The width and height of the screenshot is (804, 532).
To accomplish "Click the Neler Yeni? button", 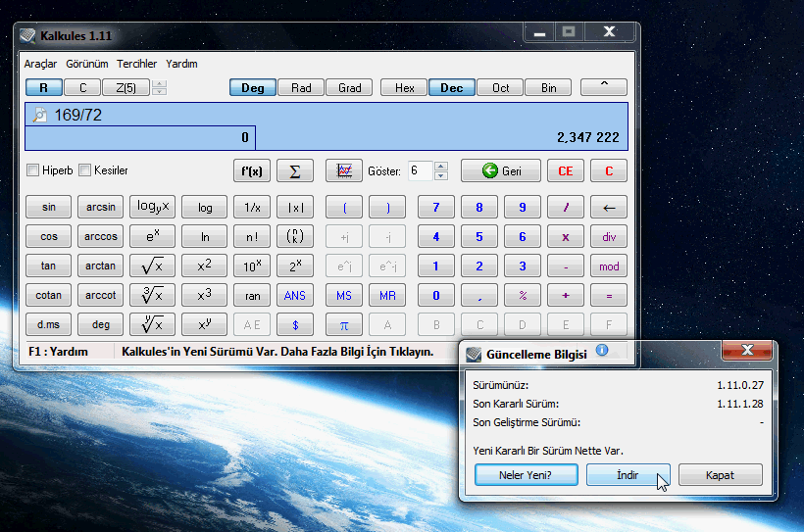I will 527,475.
